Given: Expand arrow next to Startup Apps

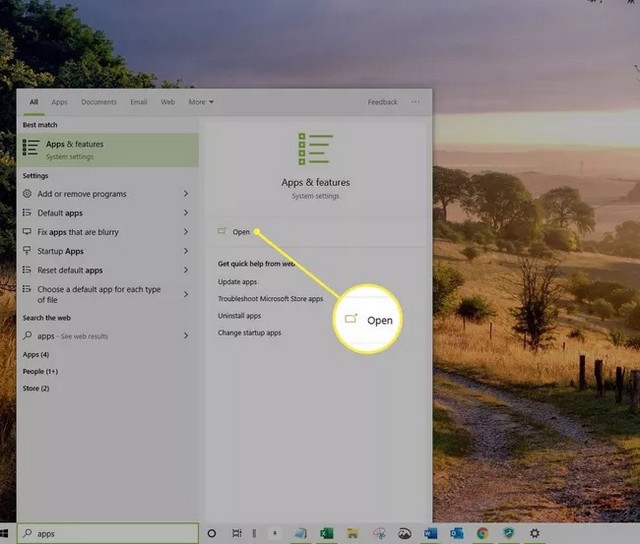Looking at the screenshot, I should 186,251.
